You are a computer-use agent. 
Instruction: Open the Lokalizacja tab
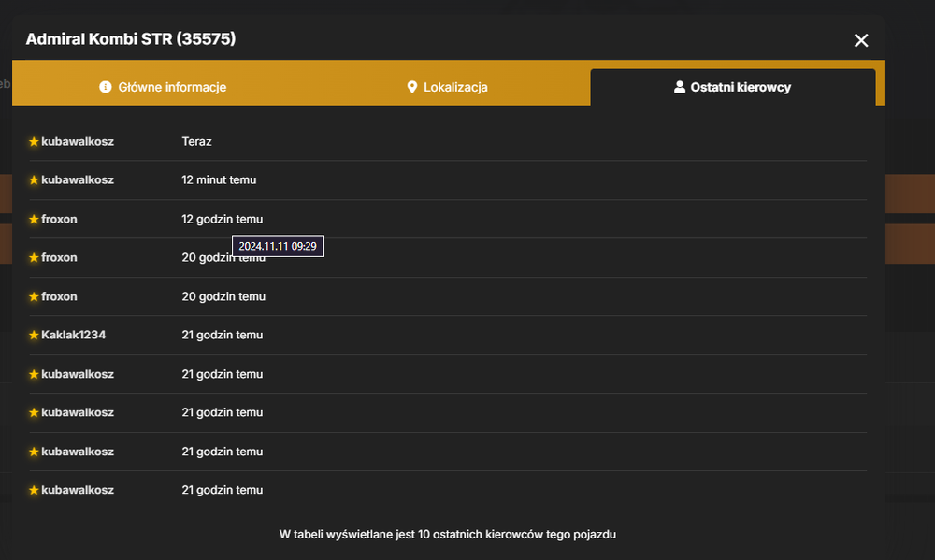click(447, 87)
